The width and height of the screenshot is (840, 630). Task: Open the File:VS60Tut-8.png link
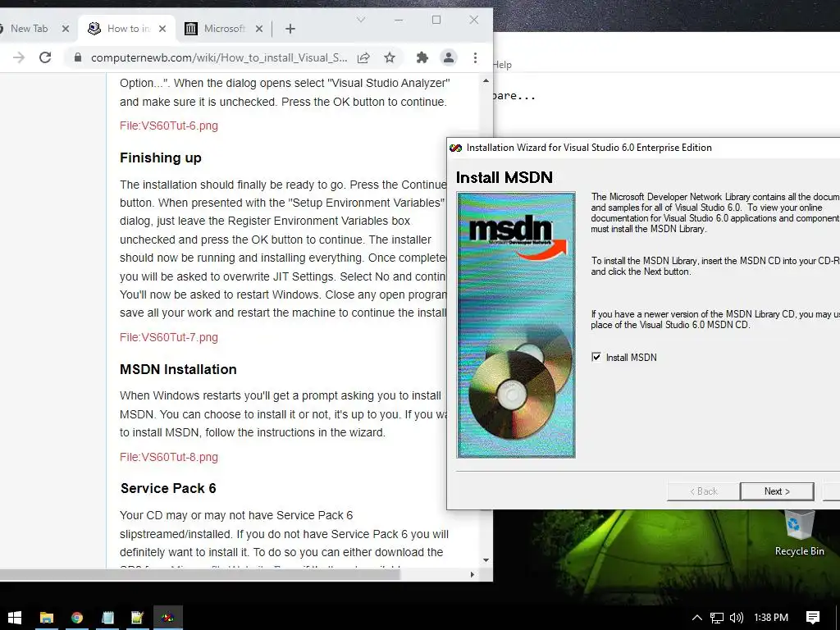169,458
